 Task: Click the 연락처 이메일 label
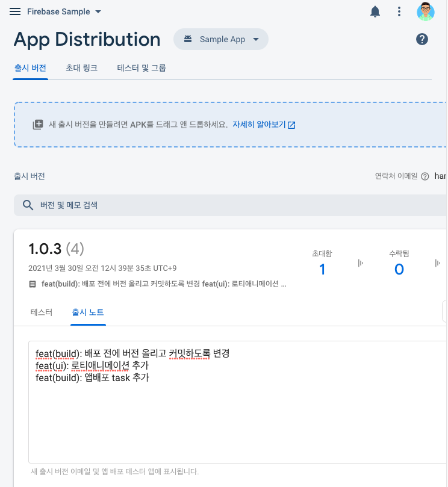pyautogui.click(x=396, y=176)
